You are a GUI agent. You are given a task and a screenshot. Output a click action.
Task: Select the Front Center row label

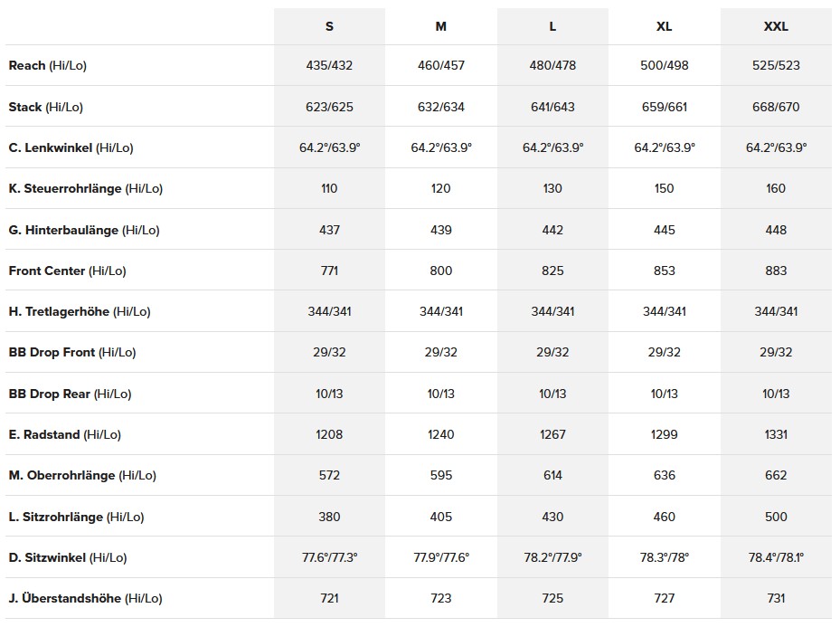click(69, 271)
